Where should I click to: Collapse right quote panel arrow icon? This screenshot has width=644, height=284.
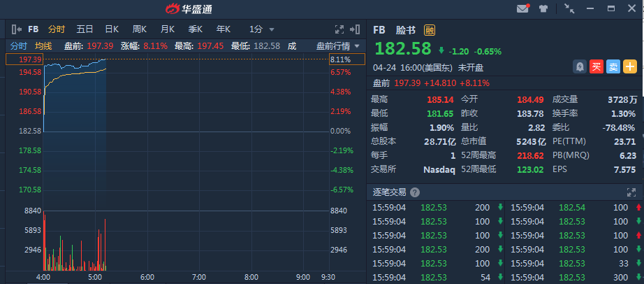(x=356, y=29)
